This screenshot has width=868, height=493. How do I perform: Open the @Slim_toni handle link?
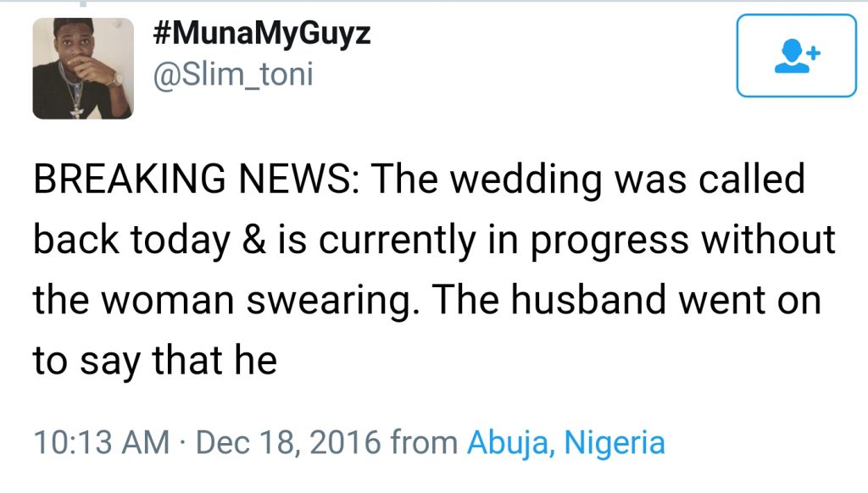[x=233, y=75]
